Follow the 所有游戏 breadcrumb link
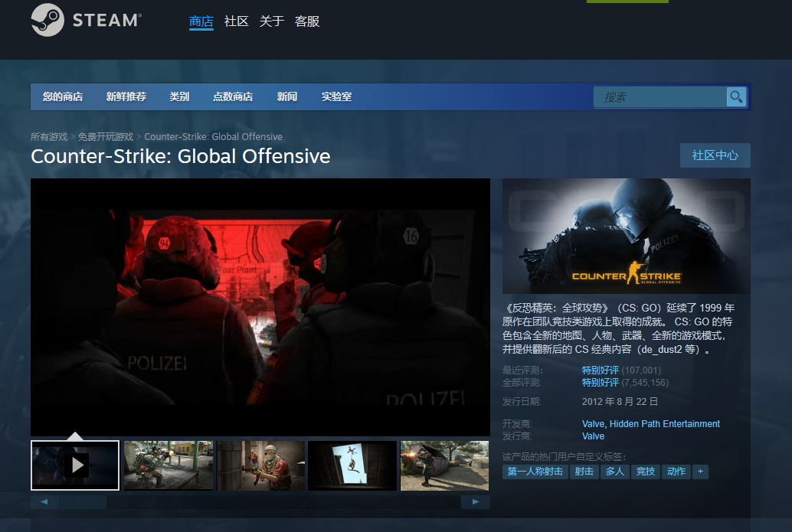The height and width of the screenshot is (532, 792). tap(49, 137)
